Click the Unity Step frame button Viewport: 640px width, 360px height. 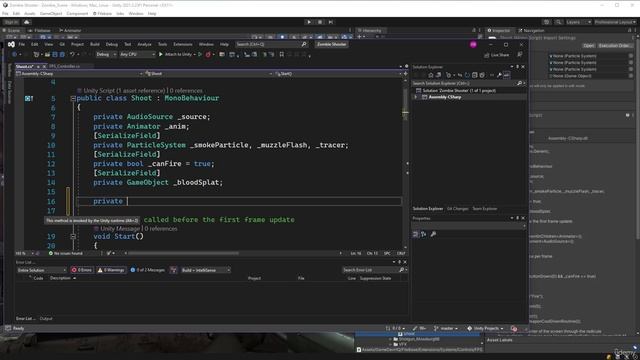[331, 22]
